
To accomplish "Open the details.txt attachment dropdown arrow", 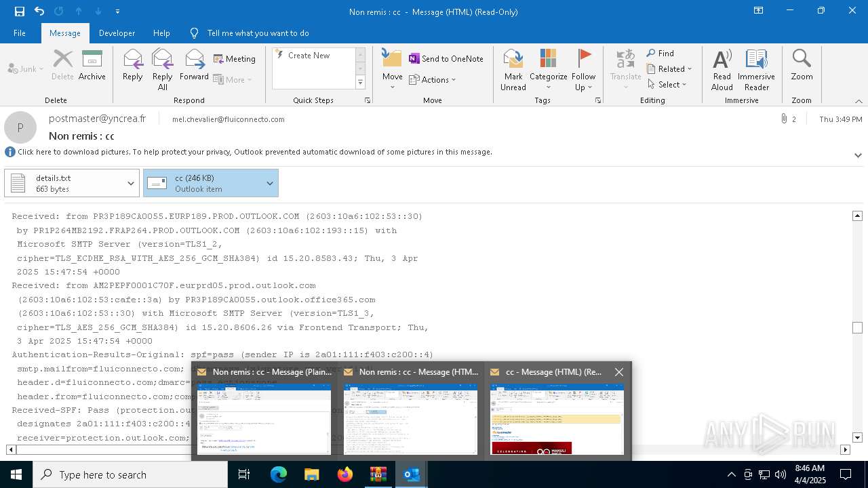I will click(x=131, y=183).
